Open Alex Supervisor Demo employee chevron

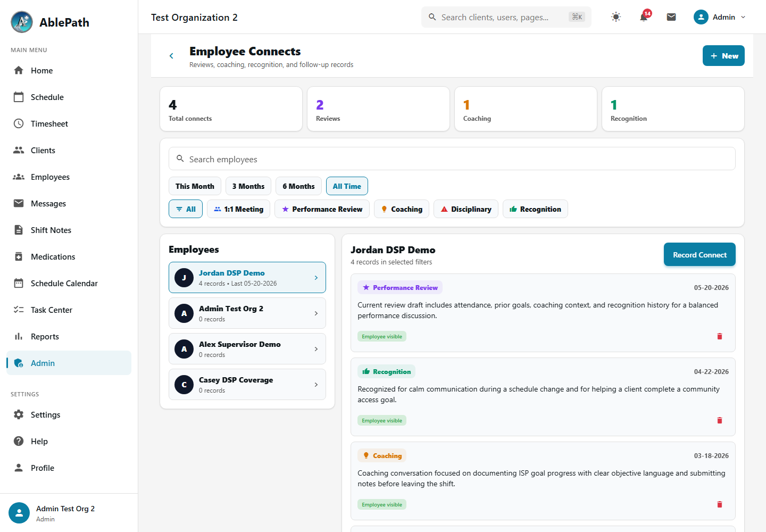click(x=316, y=349)
